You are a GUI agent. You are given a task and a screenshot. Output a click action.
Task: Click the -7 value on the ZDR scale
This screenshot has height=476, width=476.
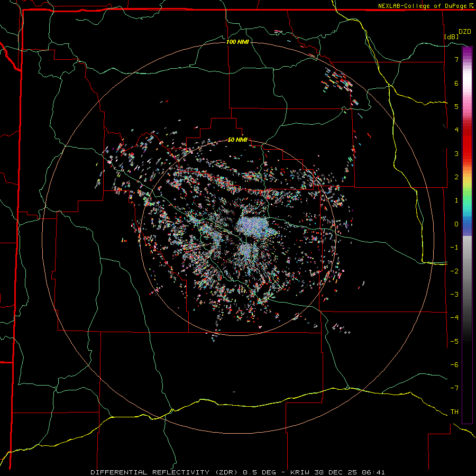(454, 388)
